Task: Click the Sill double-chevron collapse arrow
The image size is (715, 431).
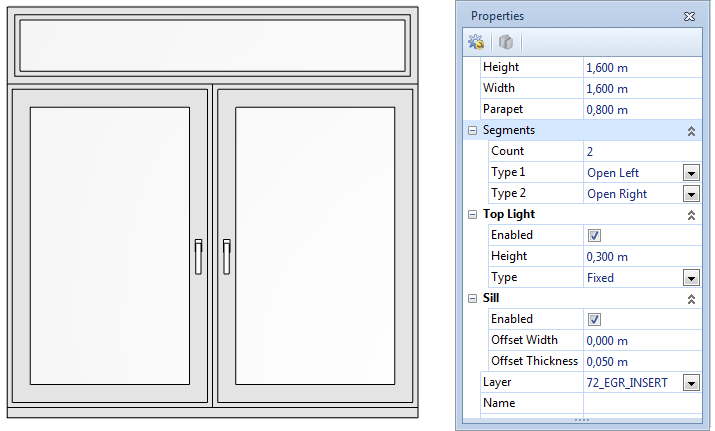Action: [690, 298]
